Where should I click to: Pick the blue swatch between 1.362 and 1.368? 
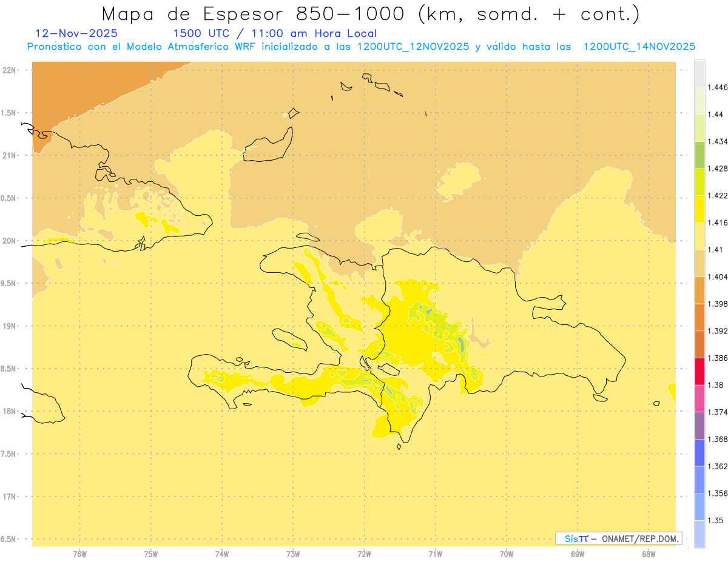[x=699, y=453]
